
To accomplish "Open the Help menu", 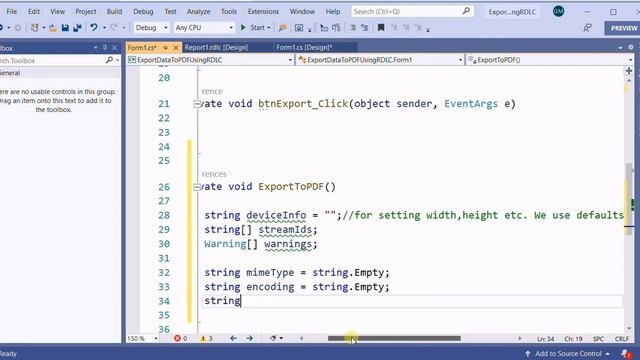I will tap(333, 11).
